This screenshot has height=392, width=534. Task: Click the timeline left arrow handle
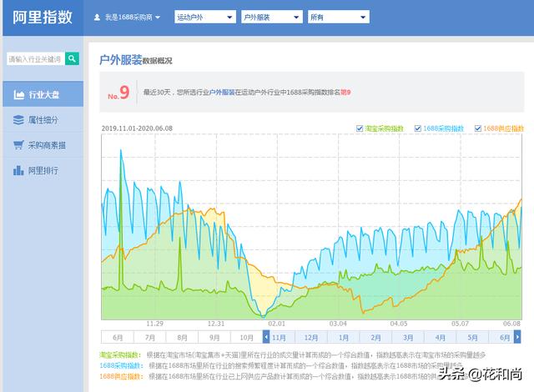pos(266,337)
